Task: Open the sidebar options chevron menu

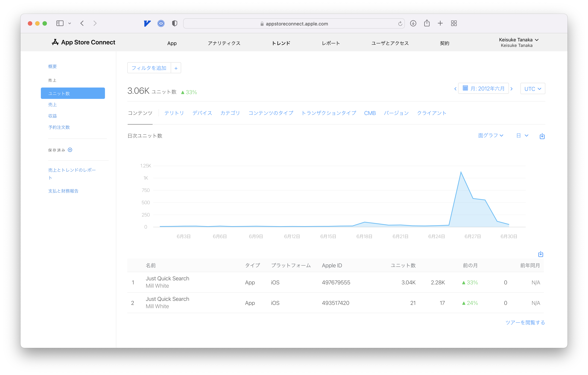Action: coord(70,23)
